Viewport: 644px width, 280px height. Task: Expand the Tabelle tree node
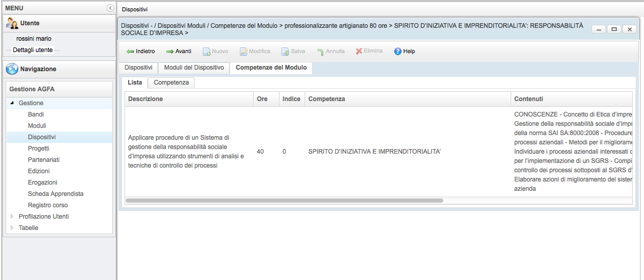pyautogui.click(x=12, y=228)
